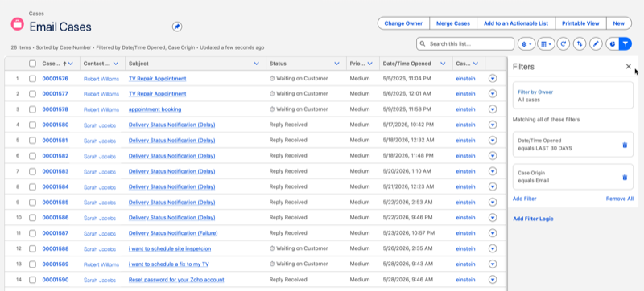
Task: Open subject Delivery Status Notification (Failure)
Action: tap(173, 233)
